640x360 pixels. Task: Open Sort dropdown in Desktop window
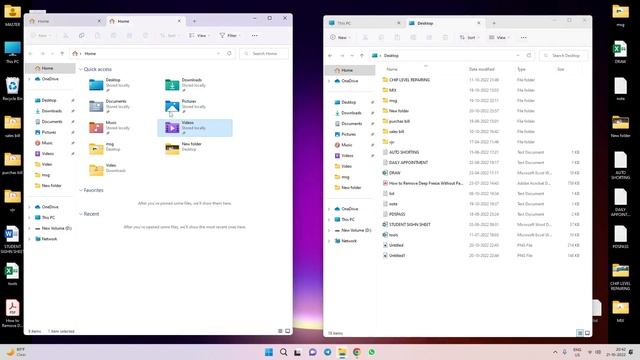tap(469, 38)
